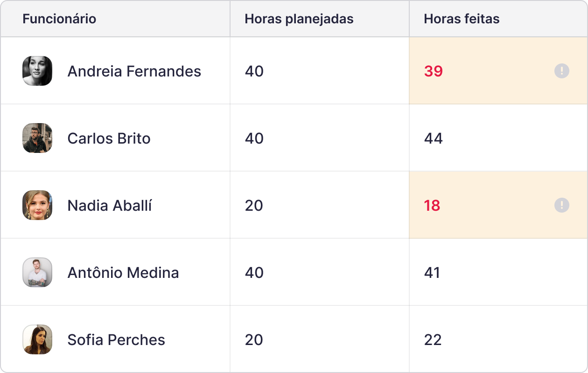Image resolution: width=588 pixels, height=373 pixels.
Task: Click the name Carlos Brito
Action: [x=109, y=138]
